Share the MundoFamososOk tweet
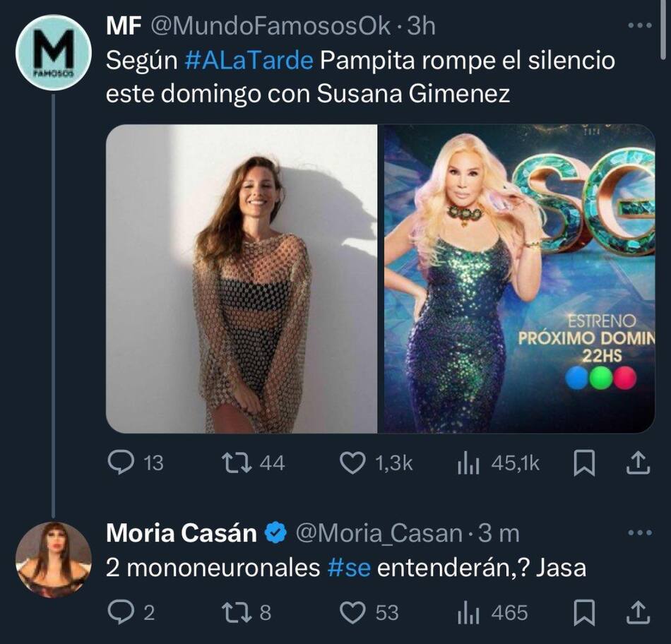 [x=637, y=463]
